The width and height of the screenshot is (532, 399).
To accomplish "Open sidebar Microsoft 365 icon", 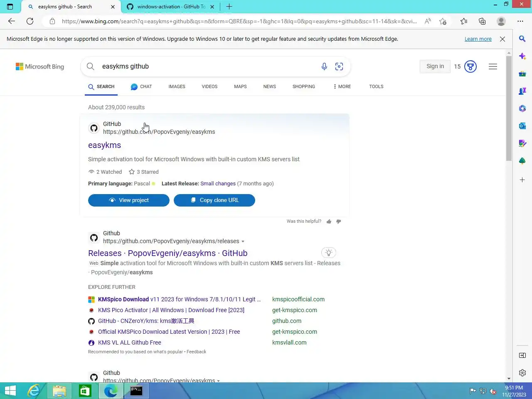I will coord(522,108).
